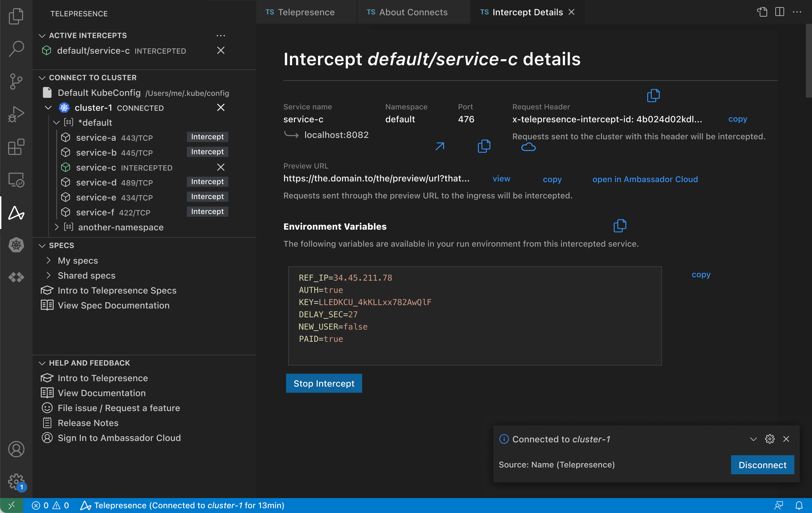Viewport: 812px width, 513px height.
Task: Intercept service-f
Action: [x=207, y=212]
